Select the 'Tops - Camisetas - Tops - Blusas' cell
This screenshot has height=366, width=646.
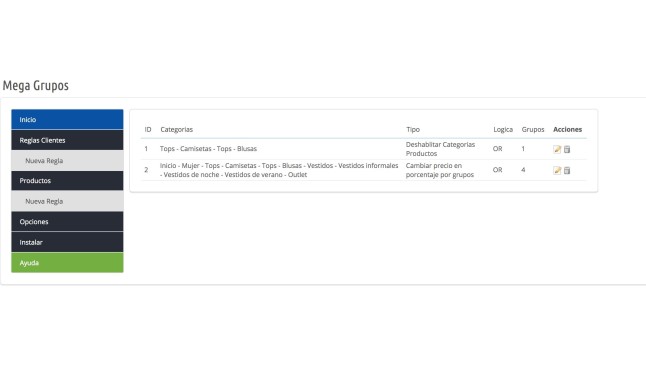coord(208,149)
